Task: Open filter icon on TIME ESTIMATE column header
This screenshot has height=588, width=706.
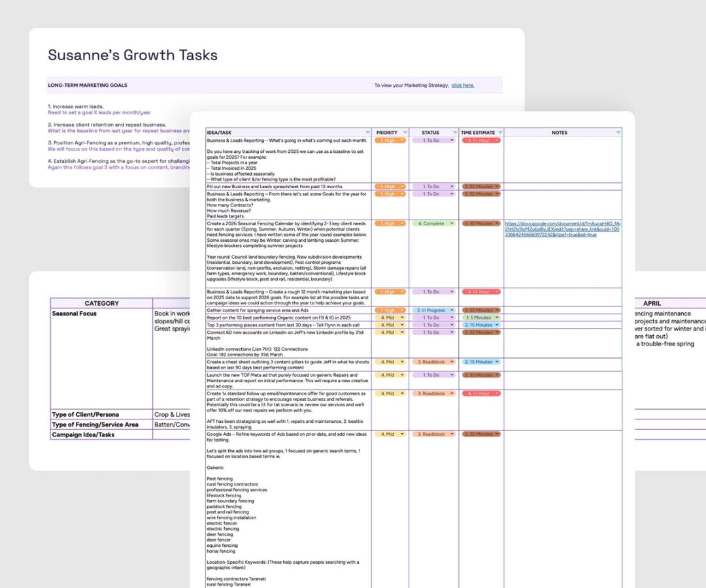Action: pyautogui.click(x=500, y=132)
